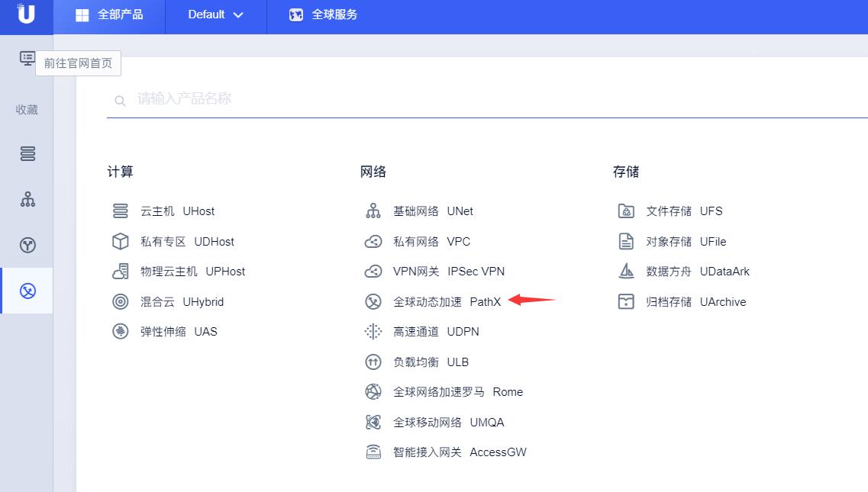Screen dimensions: 868x492
Task: Click the 网络 category heading
Action: (373, 172)
